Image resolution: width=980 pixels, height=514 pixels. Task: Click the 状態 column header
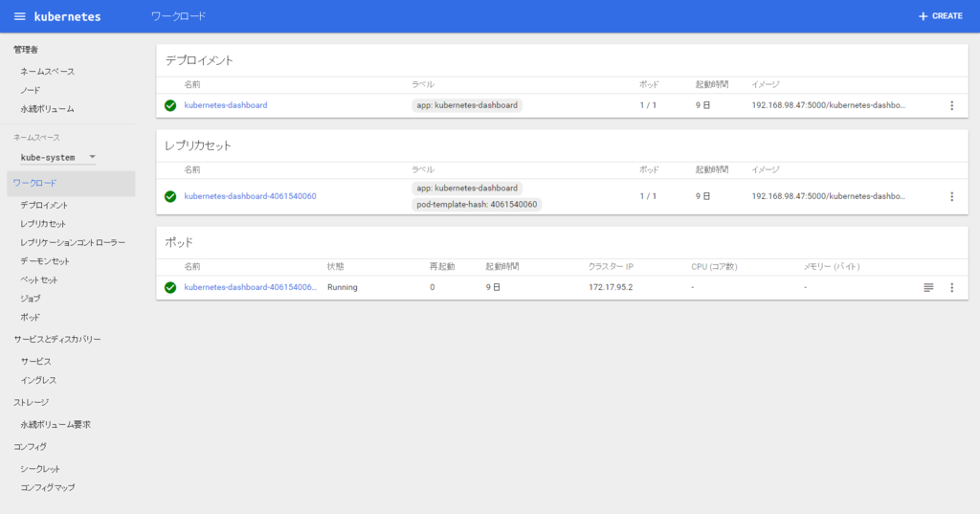pos(336,267)
